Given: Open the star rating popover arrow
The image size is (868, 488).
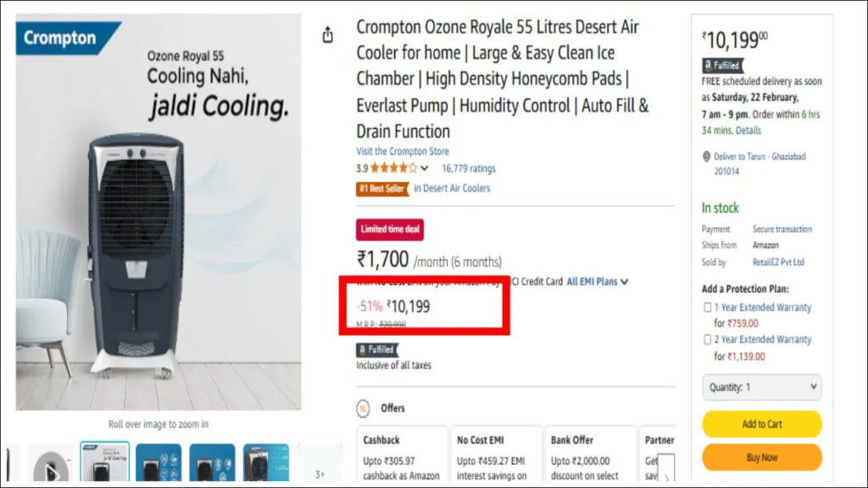Looking at the screenshot, I should pos(425,168).
